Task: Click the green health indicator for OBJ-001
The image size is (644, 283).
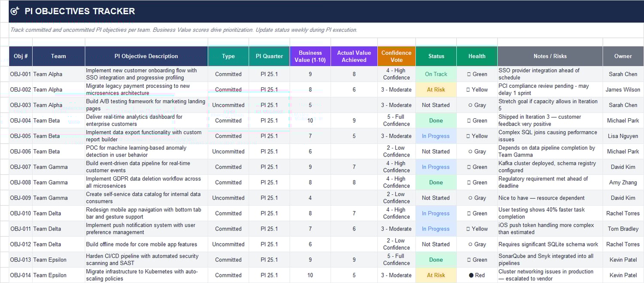Action: pyautogui.click(x=477, y=74)
